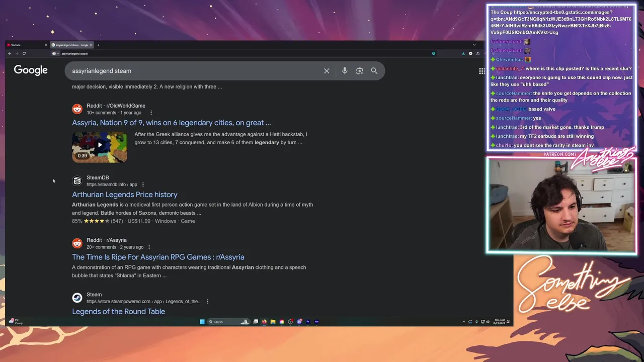This screenshot has width=644, height=362.
Task: Go to Google home via logo
Action: tap(31, 70)
